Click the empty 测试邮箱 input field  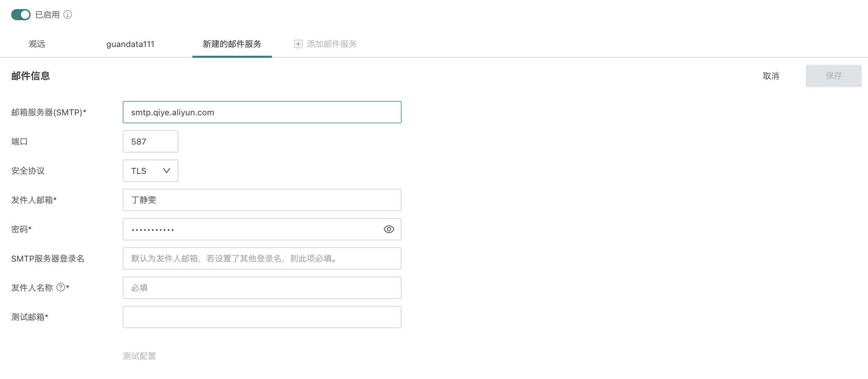click(262, 317)
